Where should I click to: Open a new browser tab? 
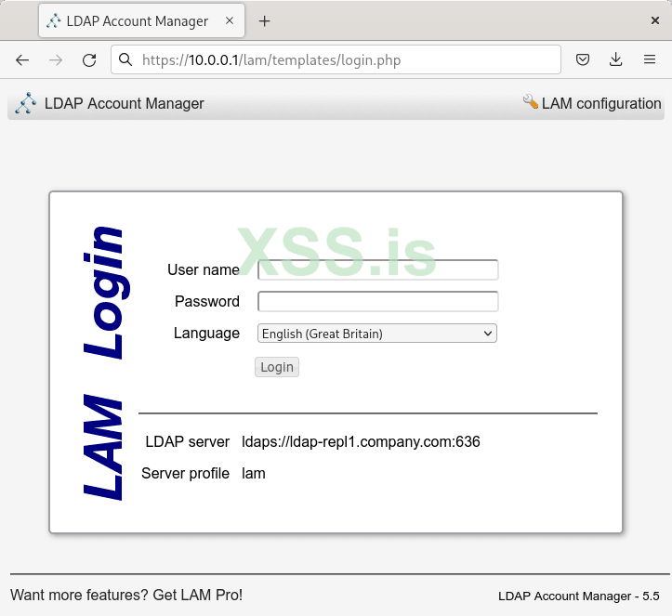click(264, 21)
